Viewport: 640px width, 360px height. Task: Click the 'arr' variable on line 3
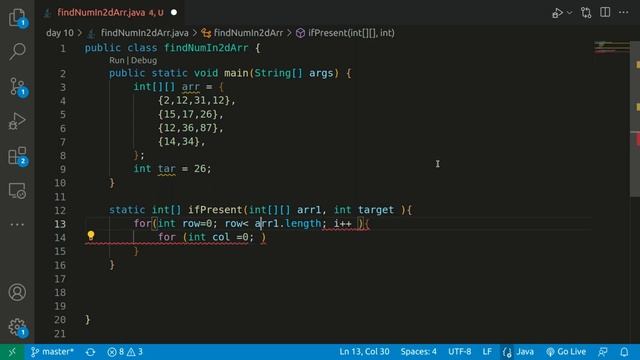[191, 87]
